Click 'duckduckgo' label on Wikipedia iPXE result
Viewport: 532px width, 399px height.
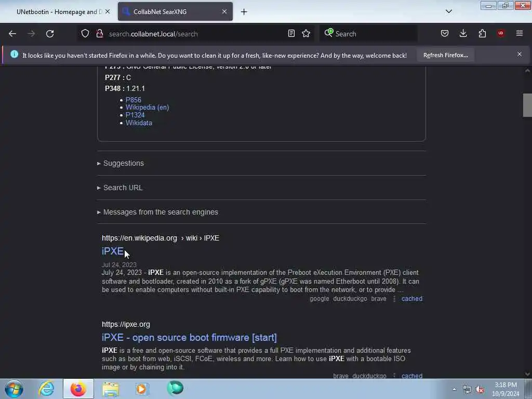point(350,299)
